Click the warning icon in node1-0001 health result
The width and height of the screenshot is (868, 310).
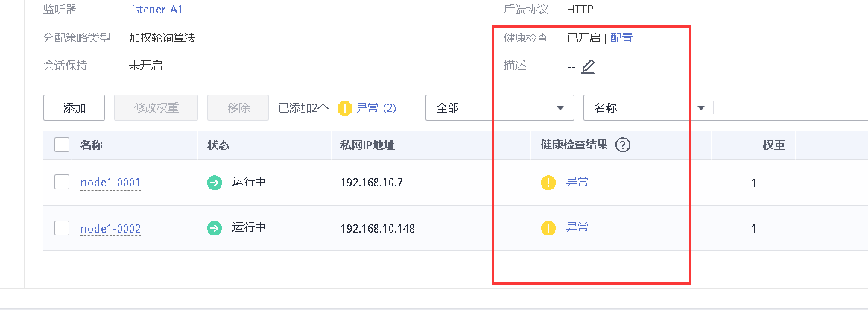[x=549, y=183]
